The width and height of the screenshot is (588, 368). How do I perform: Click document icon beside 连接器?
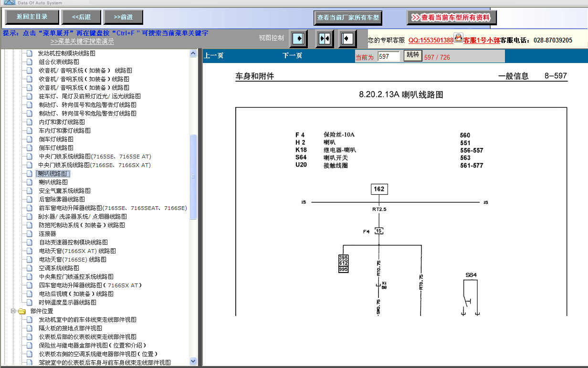tap(30, 234)
